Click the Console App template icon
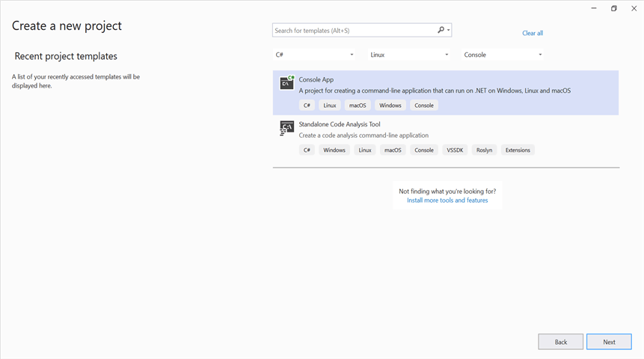The image size is (644, 359). click(x=286, y=83)
